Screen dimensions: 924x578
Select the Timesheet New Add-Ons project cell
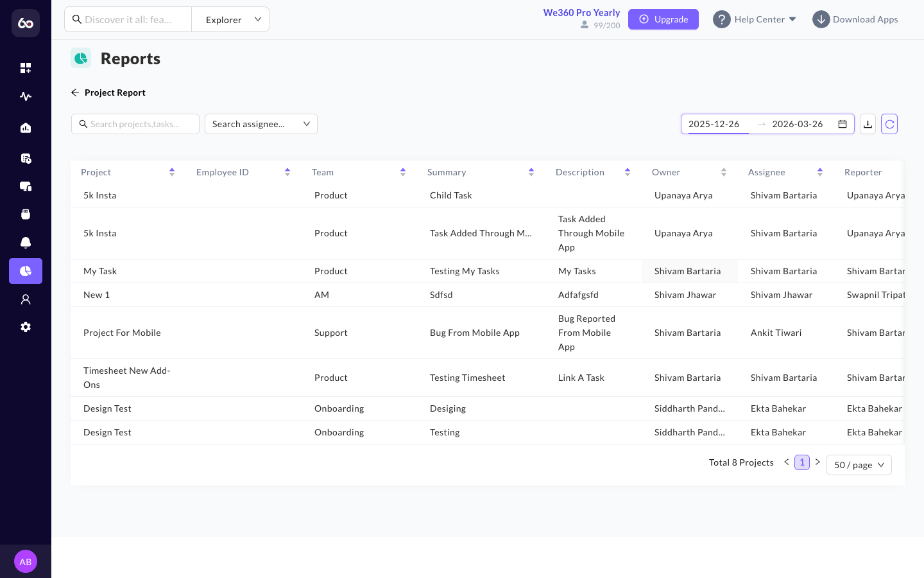pyautogui.click(x=127, y=378)
